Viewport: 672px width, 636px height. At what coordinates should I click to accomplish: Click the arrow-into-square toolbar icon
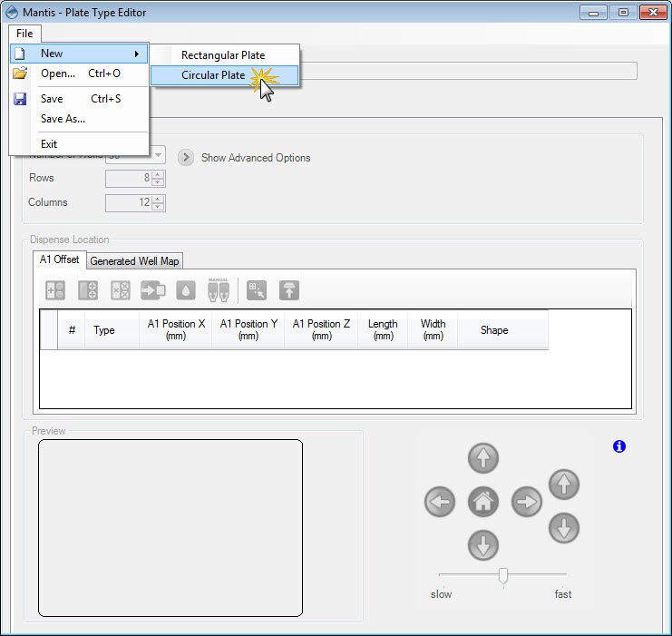click(x=153, y=290)
